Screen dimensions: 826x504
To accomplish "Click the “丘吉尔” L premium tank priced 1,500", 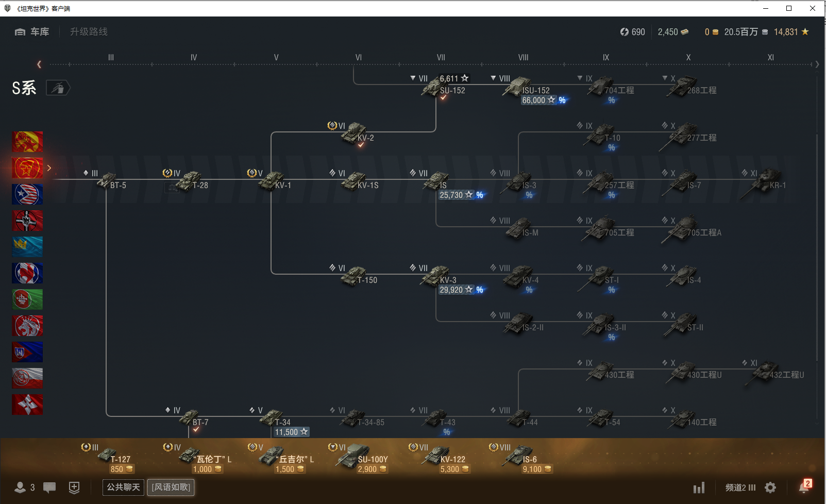I will [x=281, y=458].
